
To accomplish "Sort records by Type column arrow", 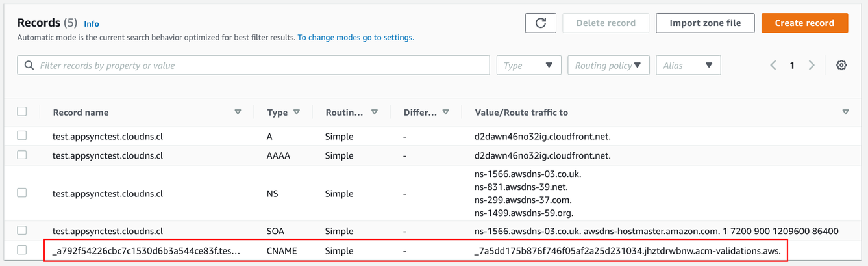I will pos(297,113).
